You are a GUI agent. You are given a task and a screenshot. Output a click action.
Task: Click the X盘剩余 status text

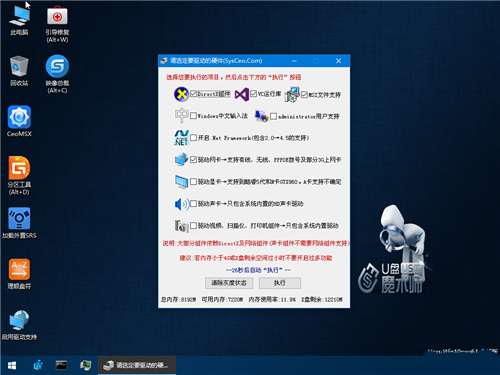point(322,300)
